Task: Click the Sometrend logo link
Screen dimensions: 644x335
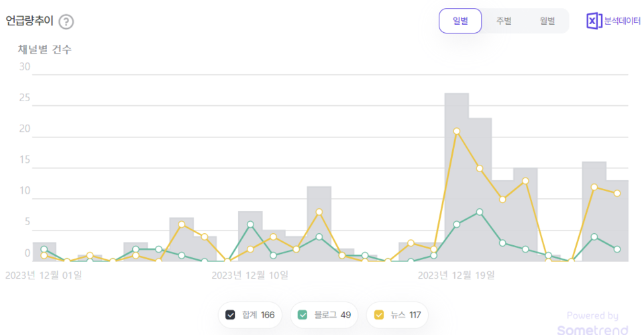Action: pos(592,330)
